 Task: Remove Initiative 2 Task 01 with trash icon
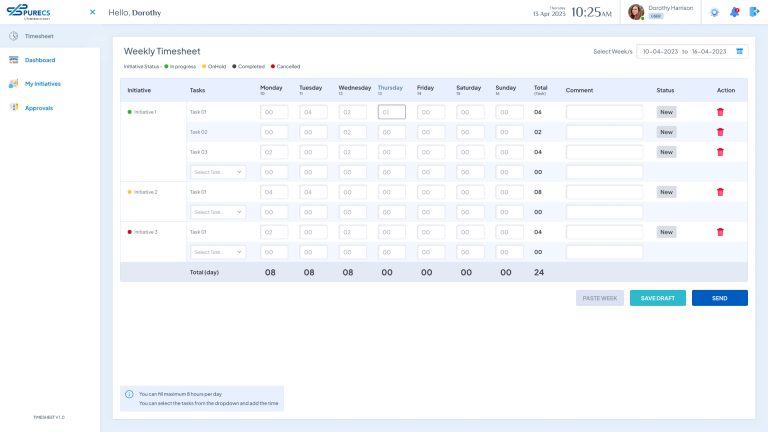[720, 192]
